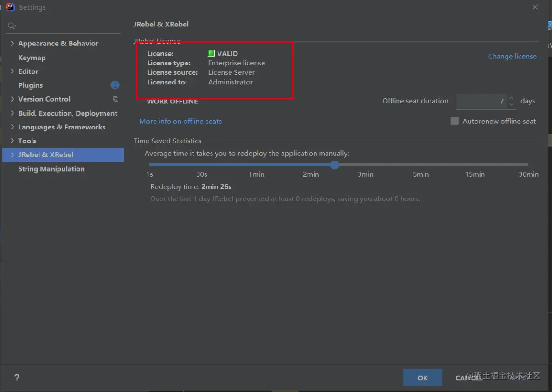Confirm settings with the OK button
This screenshot has width=552, height=392.
tap(423, 378)
